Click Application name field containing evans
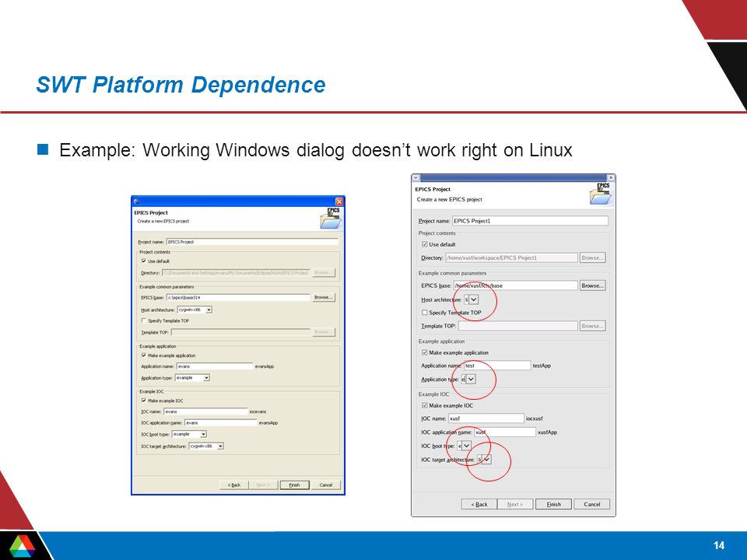 (x=215, y=366)
